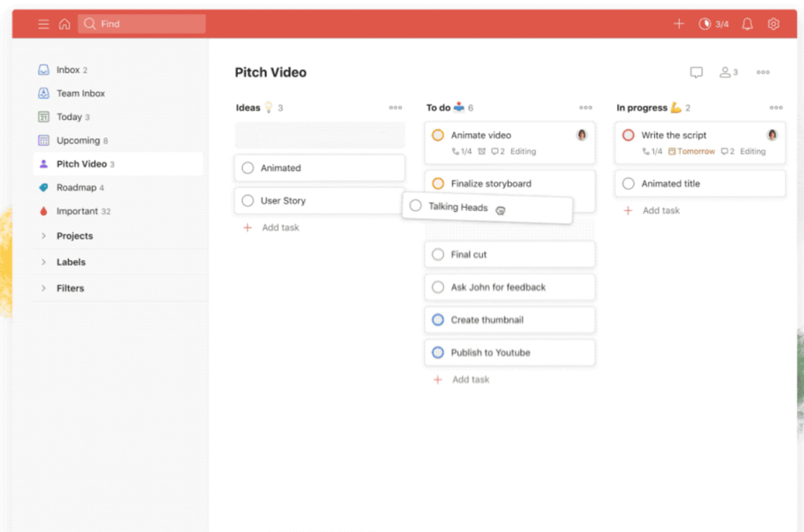
Task: Click the 3/4 daily goal progress indicator
Action: (714, 24)
